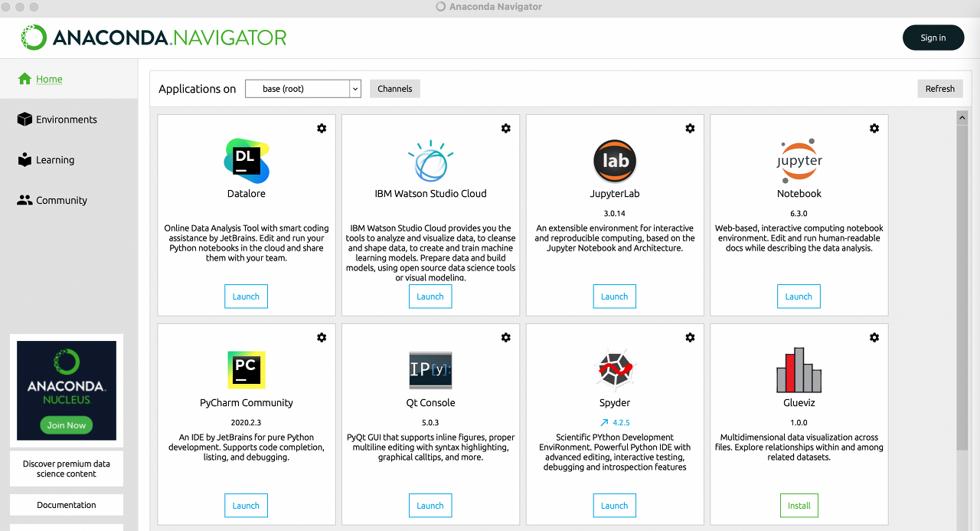Launch IBM Watson Studio Cloud
980x531 pixels.
pos(430,297)
